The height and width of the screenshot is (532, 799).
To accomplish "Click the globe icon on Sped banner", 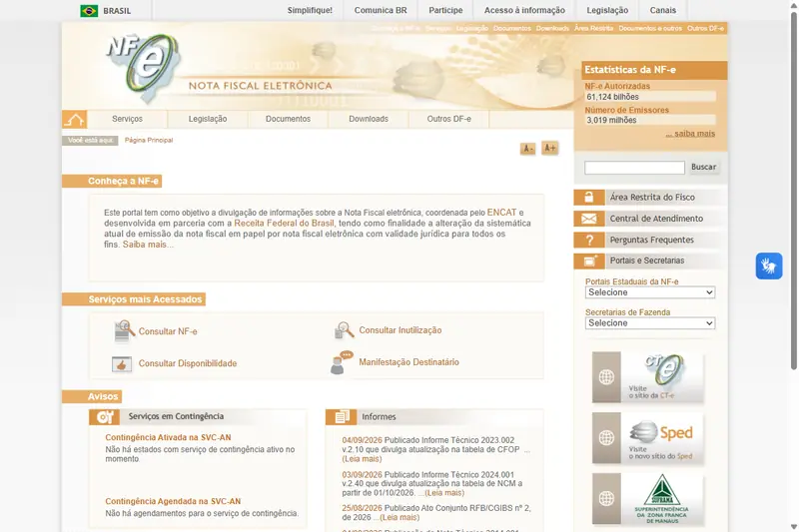I will (606, 438).
